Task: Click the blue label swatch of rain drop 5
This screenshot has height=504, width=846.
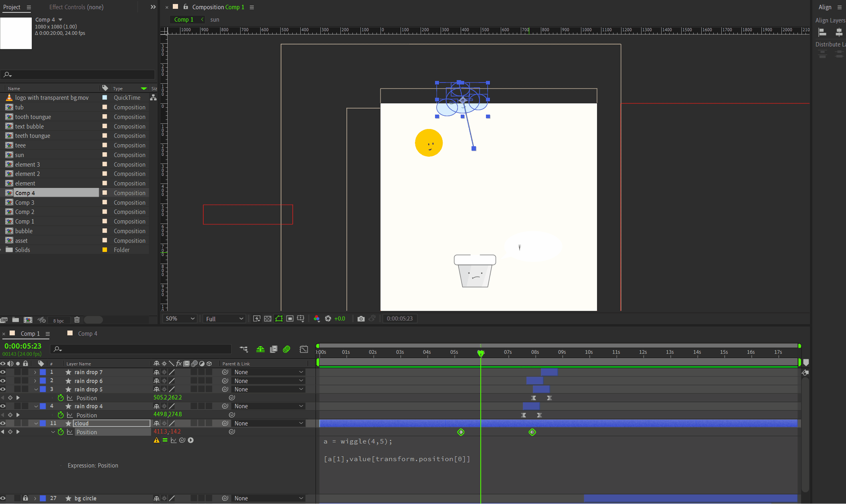Action: 43,389
